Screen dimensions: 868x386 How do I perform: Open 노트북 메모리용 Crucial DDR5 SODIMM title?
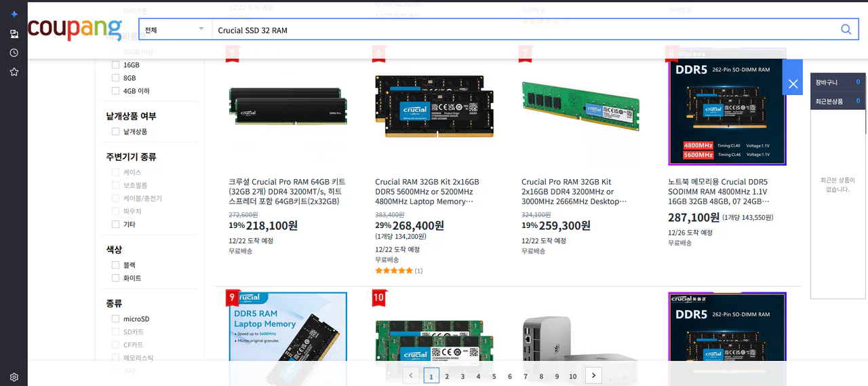tap(719, 192)
